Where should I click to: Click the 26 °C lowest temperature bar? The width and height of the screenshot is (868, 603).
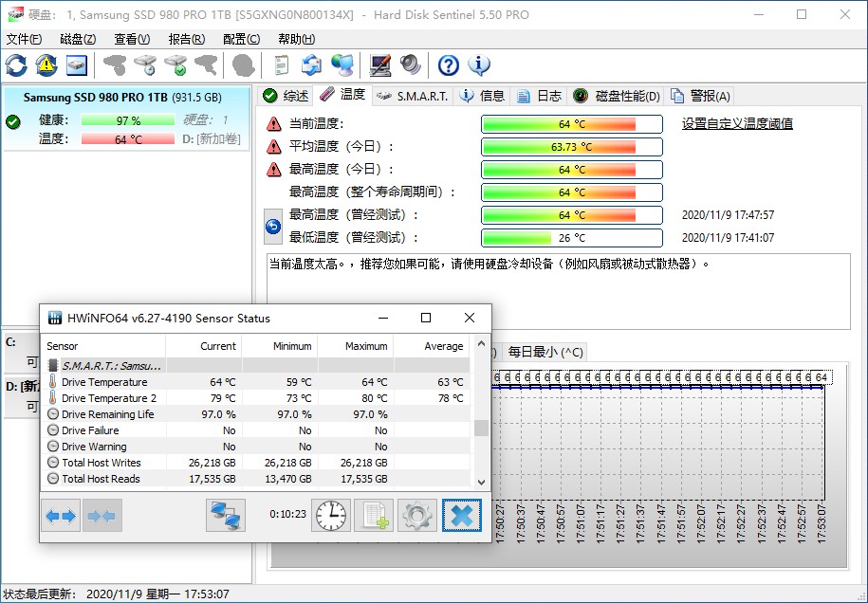pos(572,238)
